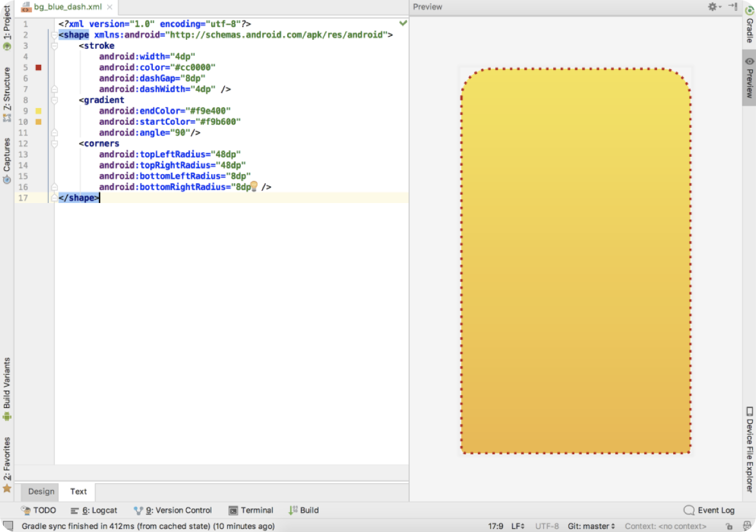Click the android:angle="90" attribute text
Viewport: 756px width, 532px height.
145,132
